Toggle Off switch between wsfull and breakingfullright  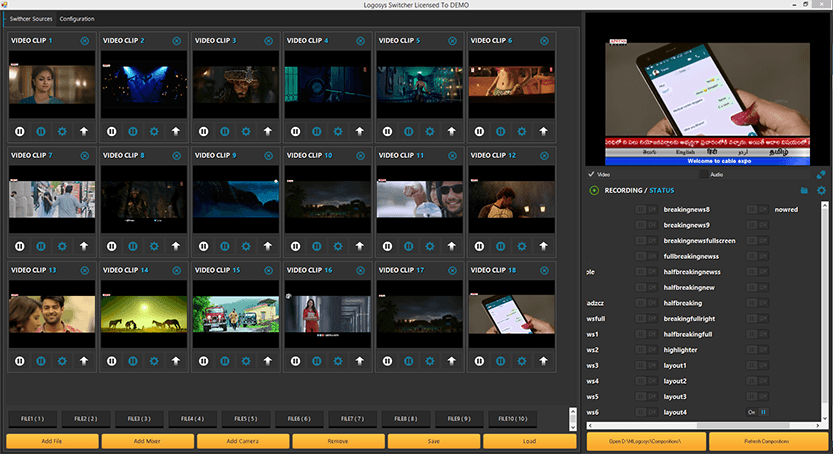(x=647, y=319)
